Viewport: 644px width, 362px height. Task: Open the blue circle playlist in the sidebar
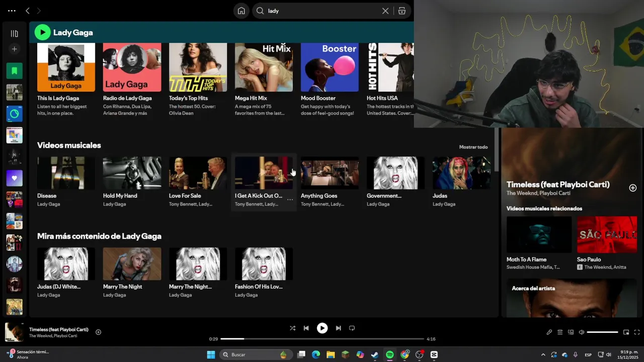pos(14,114)
